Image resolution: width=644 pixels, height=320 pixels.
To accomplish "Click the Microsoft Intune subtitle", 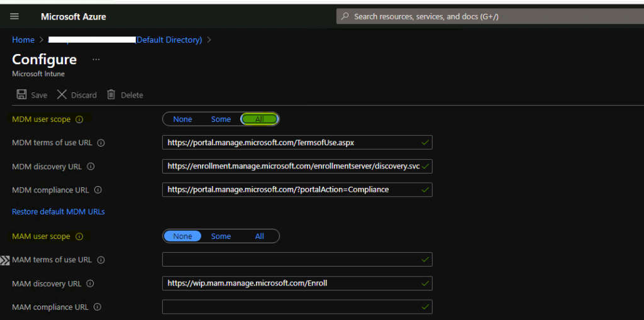I will click(x=38, y=74).
